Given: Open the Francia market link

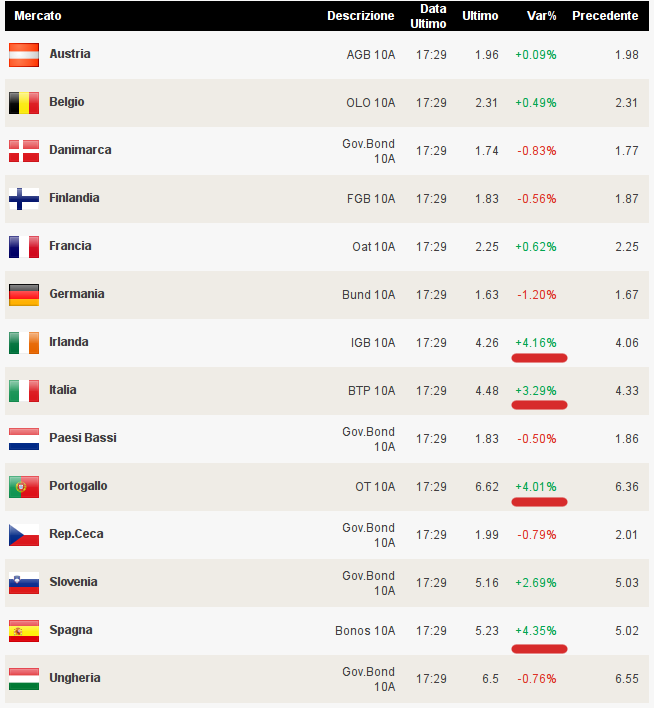Looking at the screenshot, I should 70,246.
